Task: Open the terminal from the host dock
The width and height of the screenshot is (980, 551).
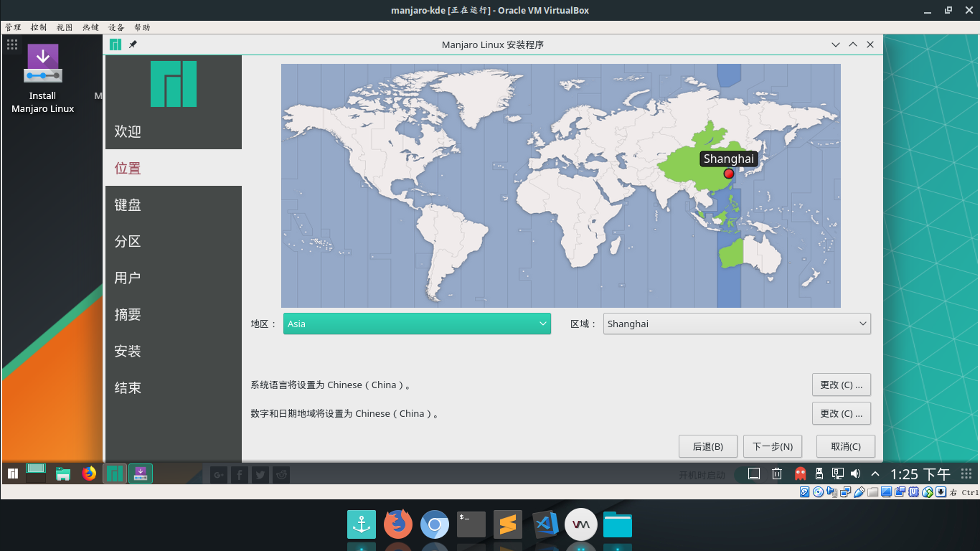Action: [471, 524]
